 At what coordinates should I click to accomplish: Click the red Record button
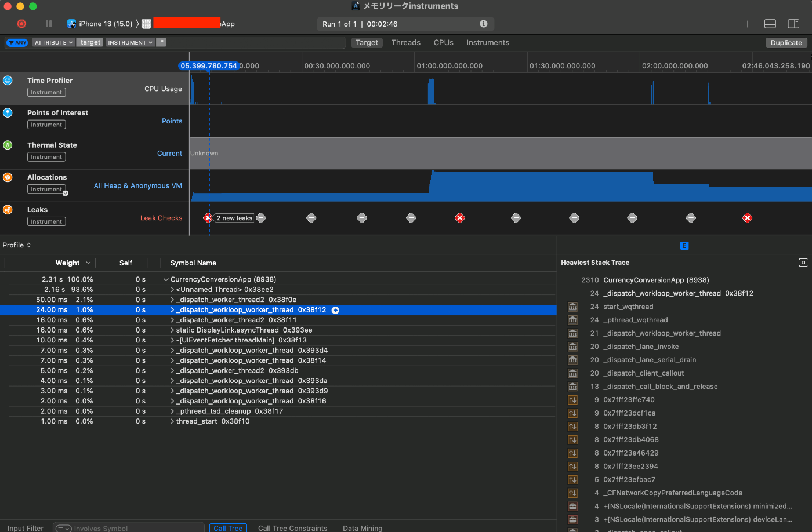(x=21, y=24)
